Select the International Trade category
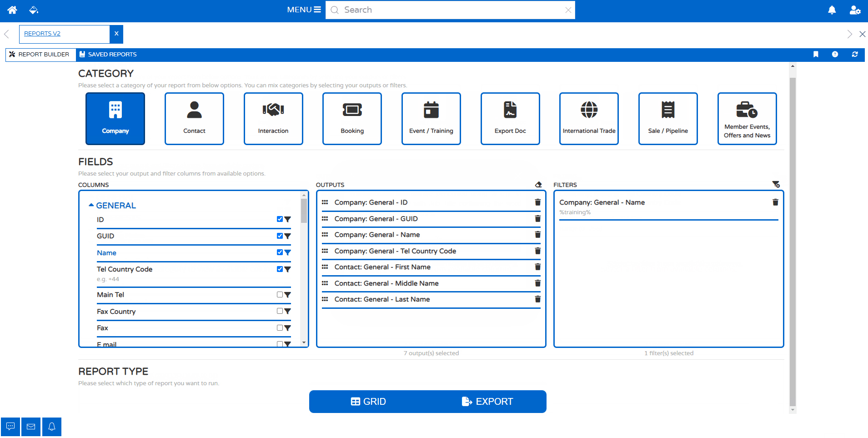 589,119
